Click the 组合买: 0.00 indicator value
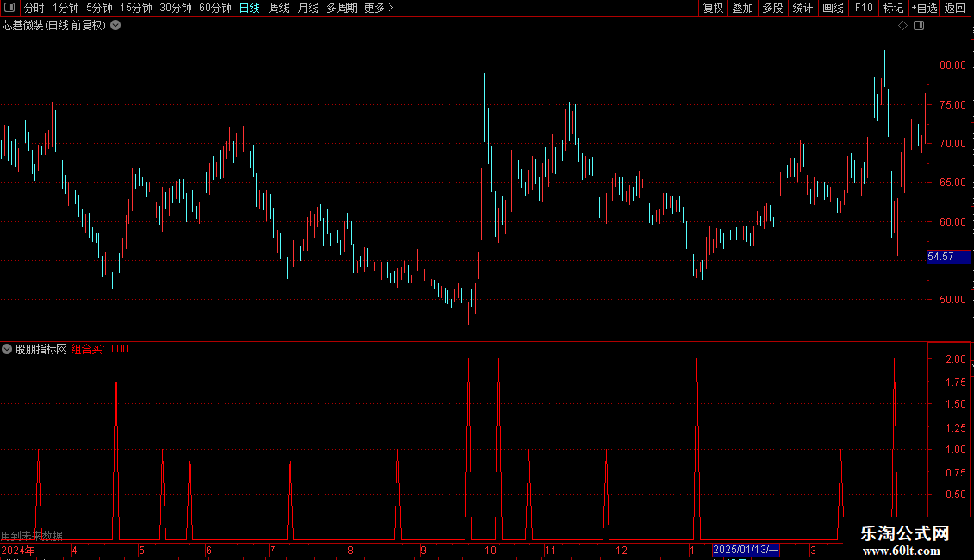 pos(99,349)
